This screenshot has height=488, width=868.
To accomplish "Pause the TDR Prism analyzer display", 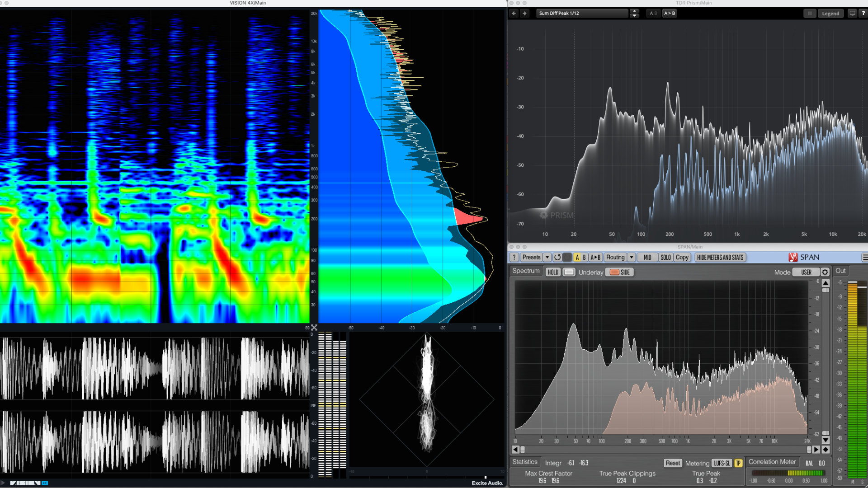I will [x=810, y=13].
